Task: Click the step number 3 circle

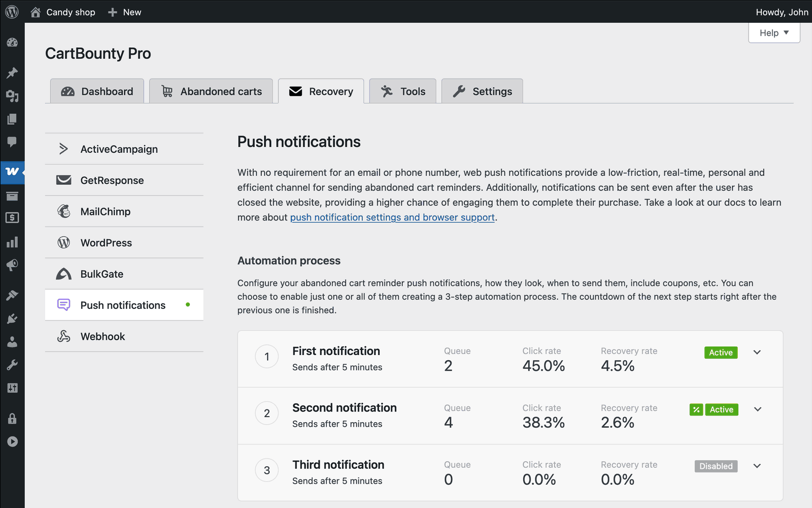Action: tap(267, 470)
